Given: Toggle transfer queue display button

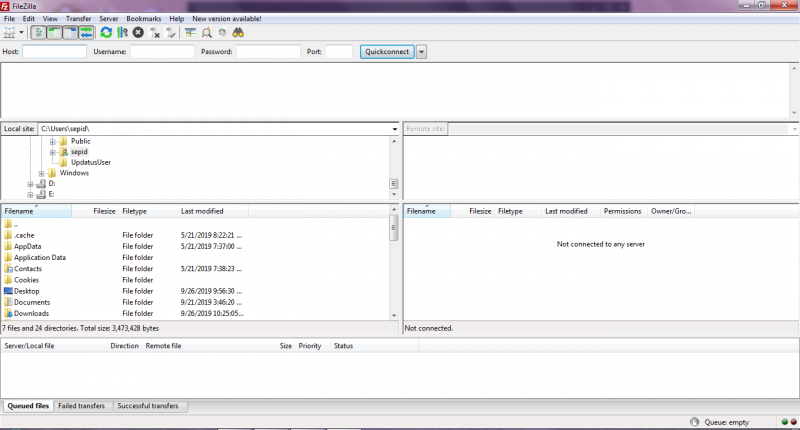Looking at the screenshot, I should coord(86,33).
